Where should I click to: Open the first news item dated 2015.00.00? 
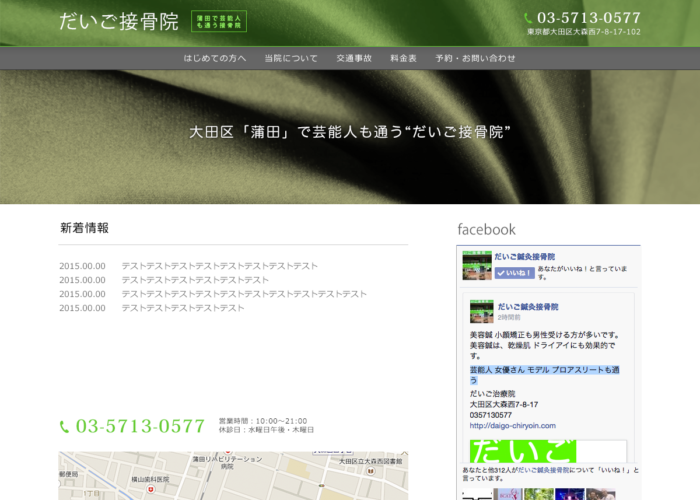click(219, 266)
